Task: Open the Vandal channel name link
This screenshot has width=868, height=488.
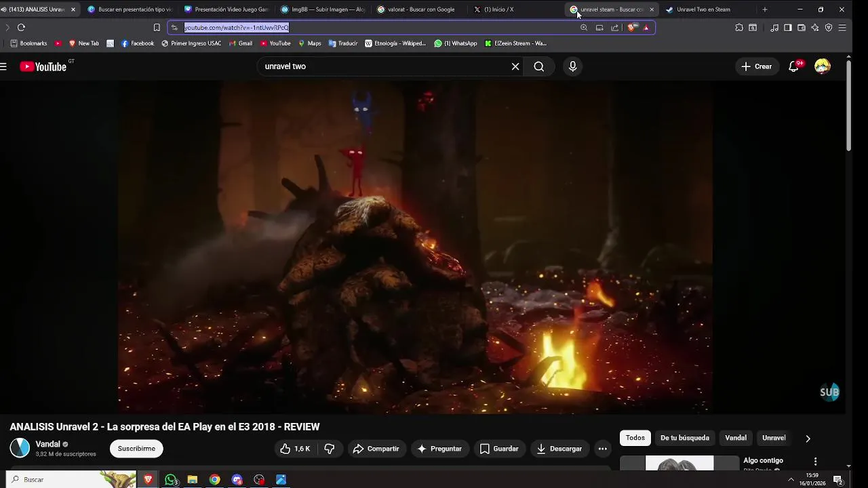Action: [x=47, y=444]
